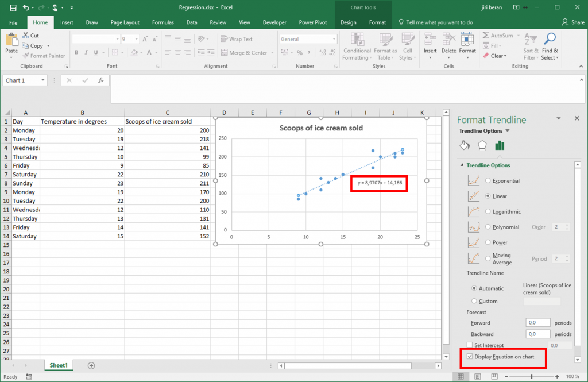Screen dimensions: 588x382
Task: Select the Effects icon in Format Trendline pane
Action: pos(482,145)
